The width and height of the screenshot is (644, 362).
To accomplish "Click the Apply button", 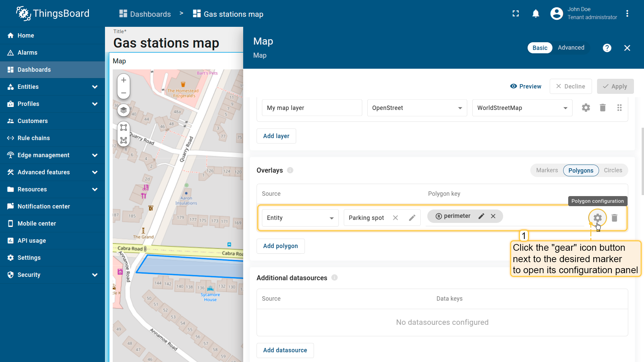I will [x=615, y=86].
